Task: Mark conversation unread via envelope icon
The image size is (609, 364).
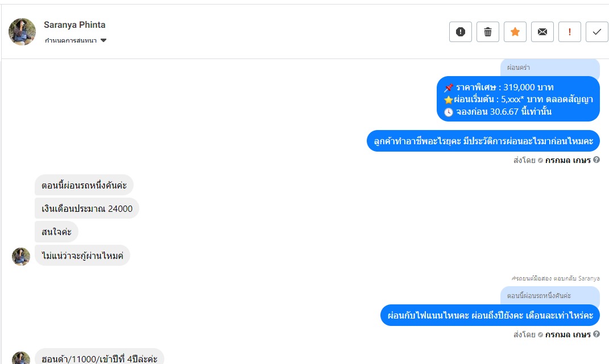Action: pos(542,32)
